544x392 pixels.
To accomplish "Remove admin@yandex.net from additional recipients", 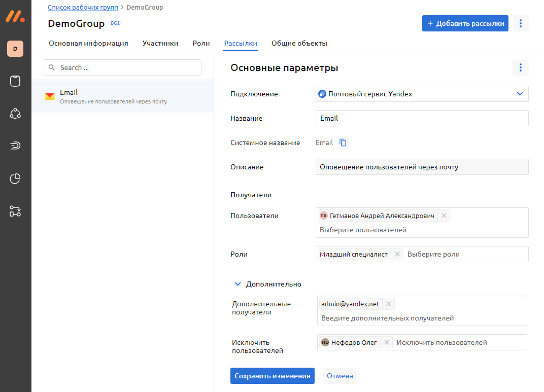I will pos(388,304).
